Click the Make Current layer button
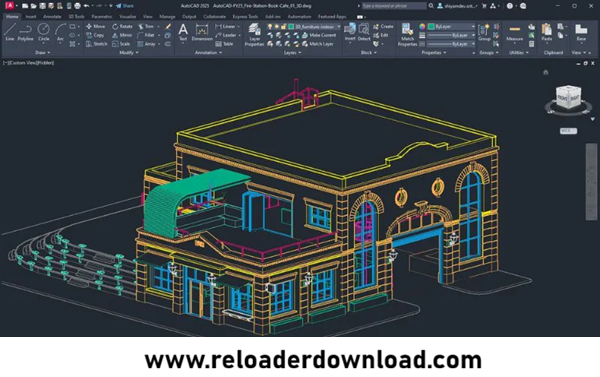The image size is (600, 377). [x=319, y=35]
